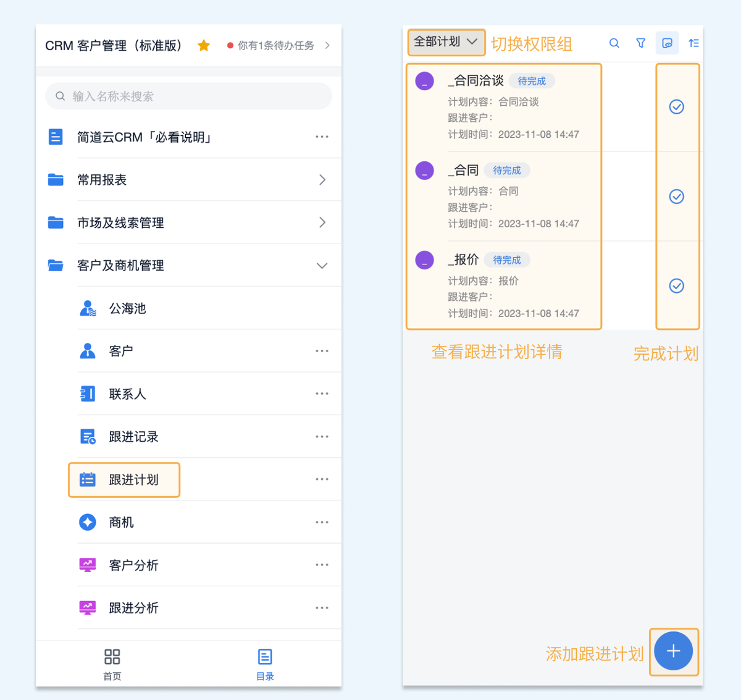
Task: Open more options for 商机
Action: tap(322, 522)
